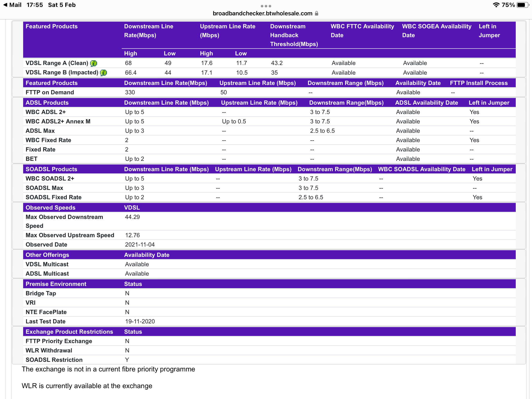Tap the back arrow to Mail
This screenshot has height=399, width=532.
click(x=5, y=5)
